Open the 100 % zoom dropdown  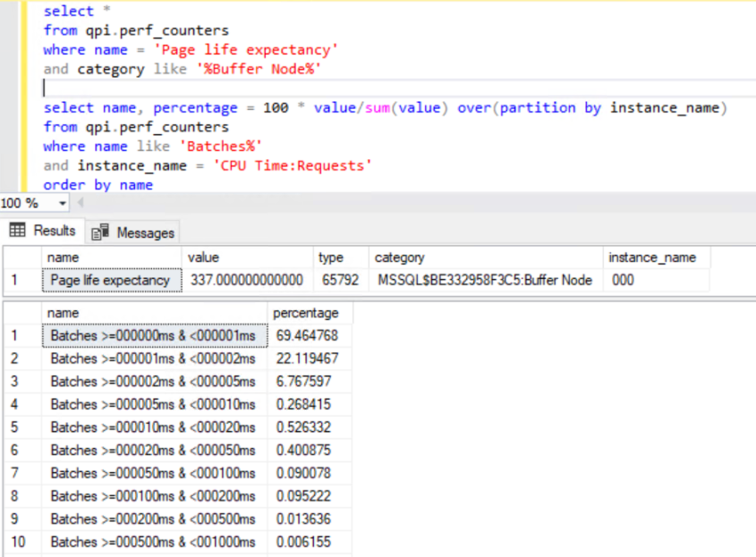tap(62, 203)
